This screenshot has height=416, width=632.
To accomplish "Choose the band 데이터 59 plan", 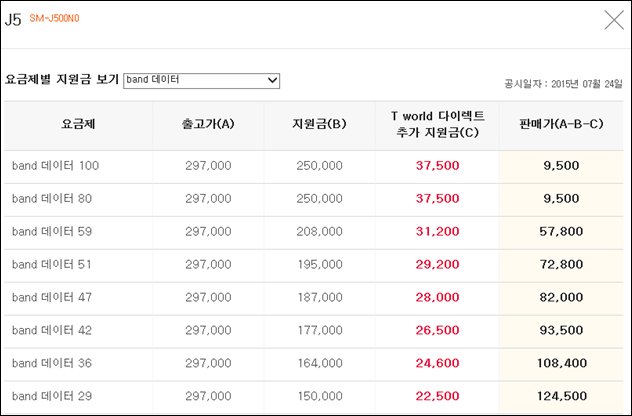I will point(52,231).
